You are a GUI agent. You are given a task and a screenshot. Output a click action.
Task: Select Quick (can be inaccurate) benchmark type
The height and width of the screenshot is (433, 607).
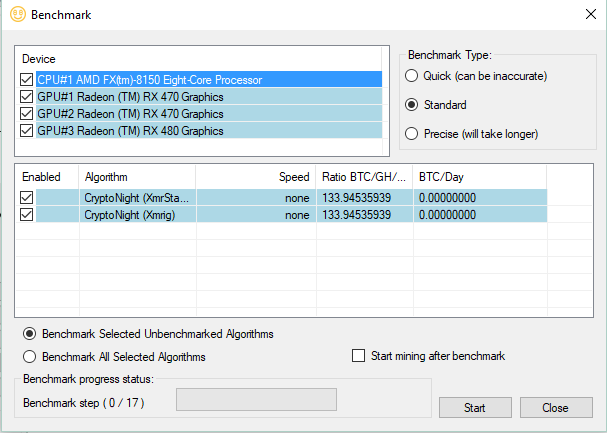[x=411, y=76]
